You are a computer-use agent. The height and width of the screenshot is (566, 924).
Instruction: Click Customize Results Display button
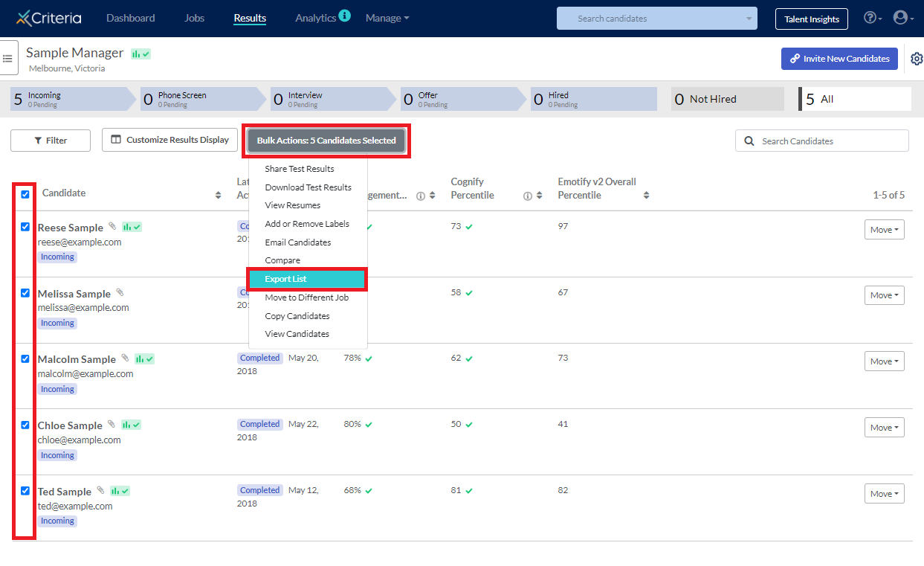170,140
